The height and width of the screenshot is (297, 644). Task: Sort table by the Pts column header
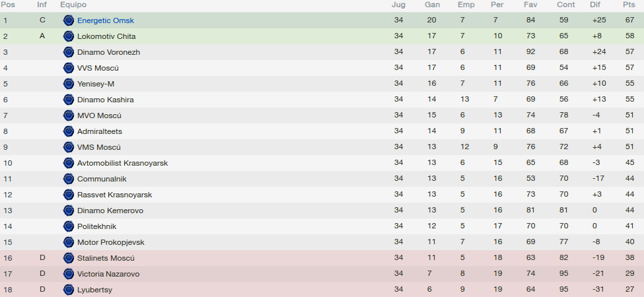[x=629, y=5]
